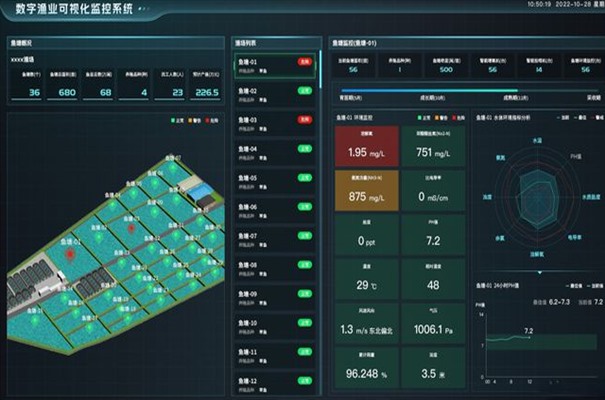
Task: Click the 6.2-7.3 optimal range text
Action: (559, 302)
